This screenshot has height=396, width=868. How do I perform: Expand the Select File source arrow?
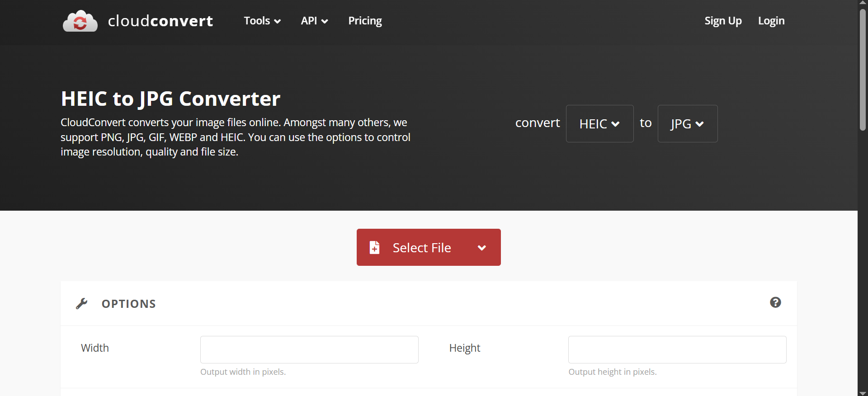(x=482, y=248)
